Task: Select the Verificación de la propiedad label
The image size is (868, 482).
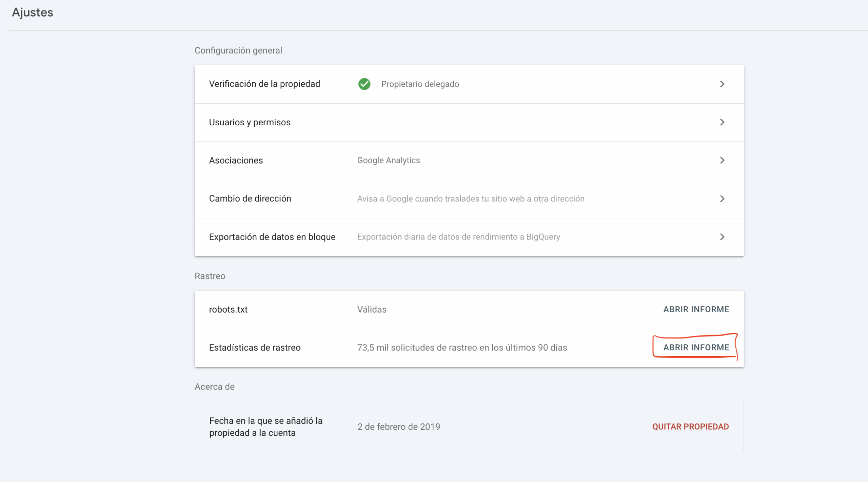Action: click(x=264, y=84)
